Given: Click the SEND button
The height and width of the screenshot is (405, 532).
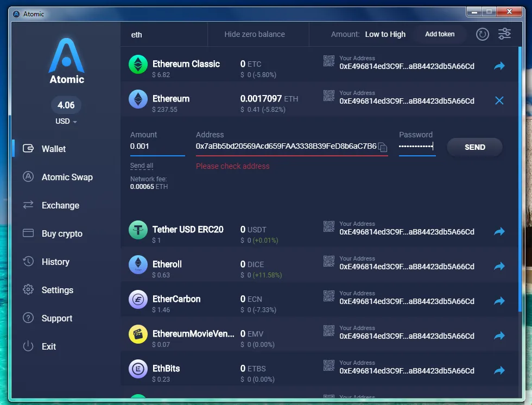Looking at the screenshot, I should (474, 147).
